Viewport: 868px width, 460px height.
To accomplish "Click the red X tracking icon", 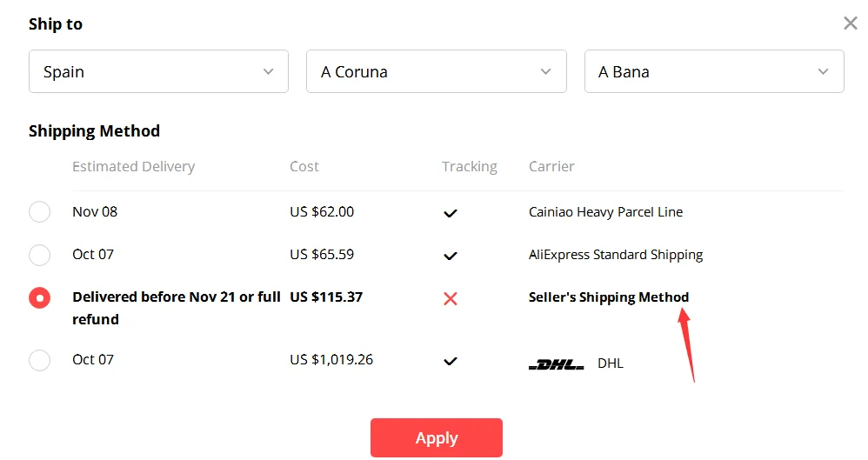I will tap(450, 298).
